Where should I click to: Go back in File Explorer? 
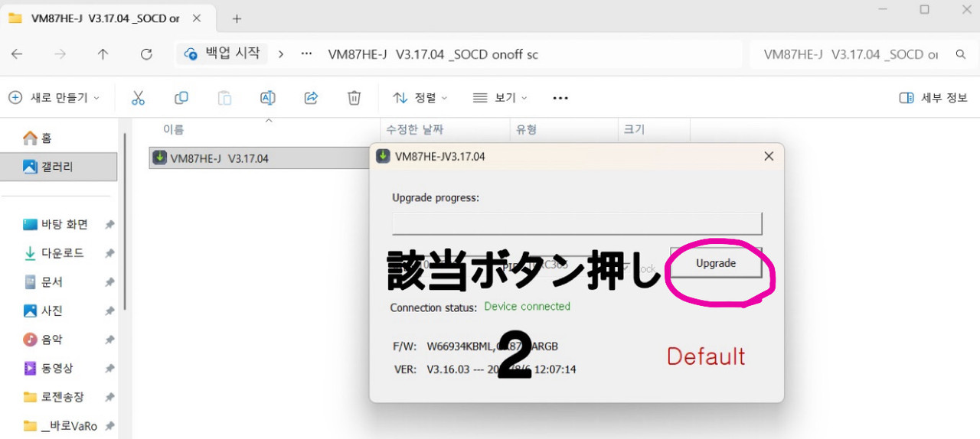[x=17, y=54]
